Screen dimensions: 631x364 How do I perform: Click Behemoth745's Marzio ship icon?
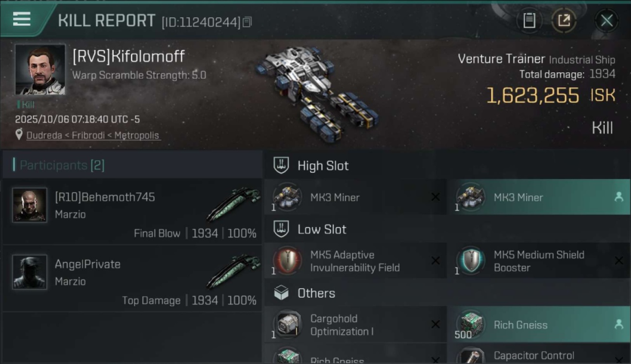233,204
